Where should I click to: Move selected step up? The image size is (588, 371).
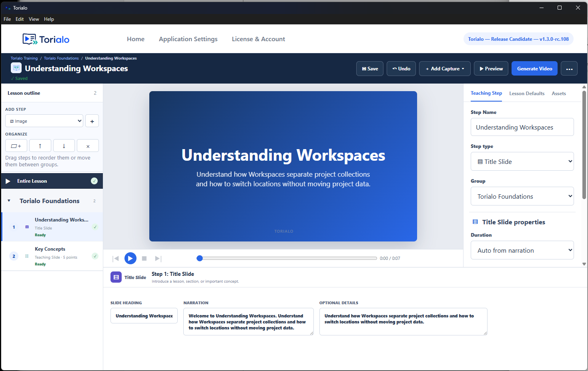tap(40, 146)
